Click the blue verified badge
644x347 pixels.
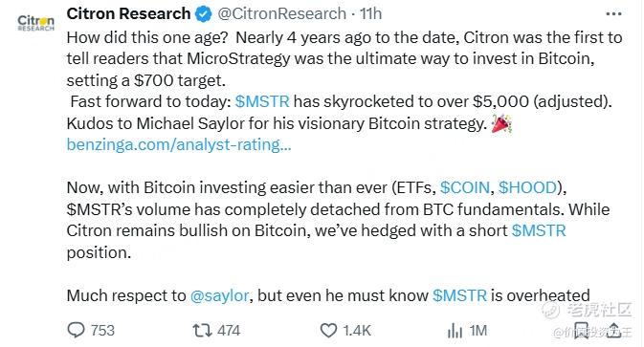[203, 14]
